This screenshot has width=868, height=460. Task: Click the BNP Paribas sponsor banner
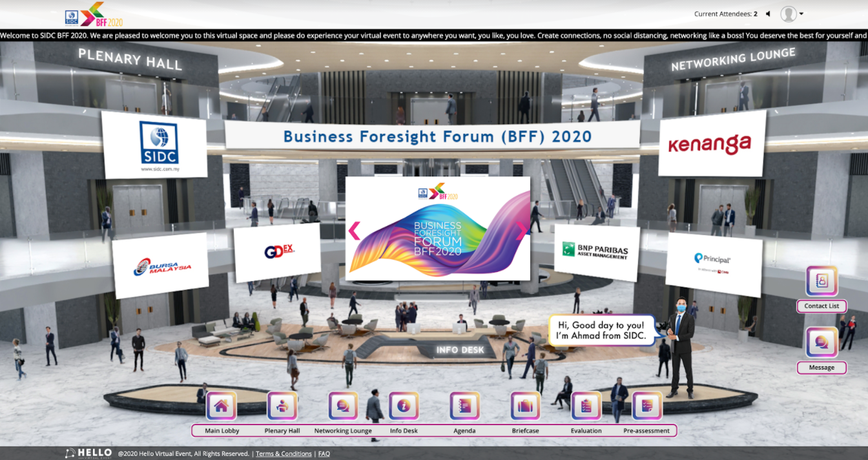(596, 251)
